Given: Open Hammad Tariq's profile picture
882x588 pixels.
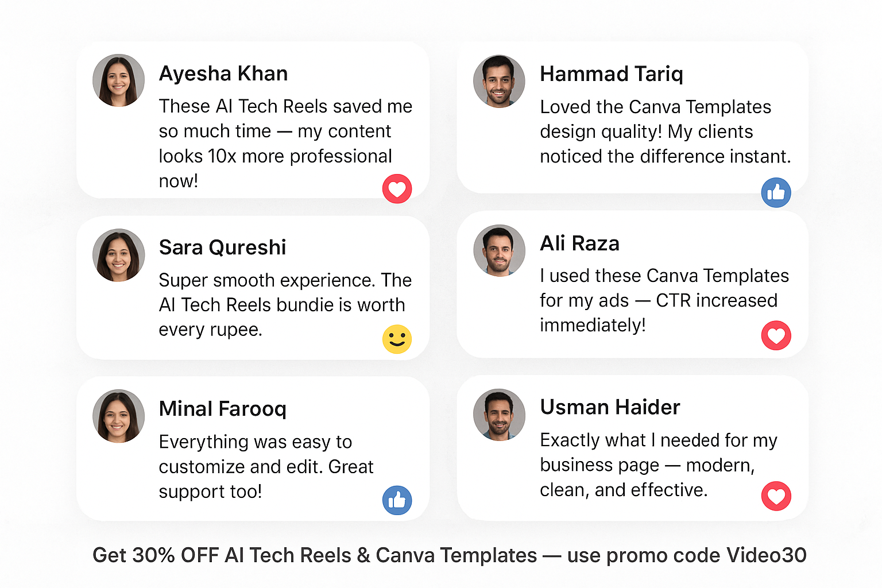Looking at the screenshot, I should [499, 81].
